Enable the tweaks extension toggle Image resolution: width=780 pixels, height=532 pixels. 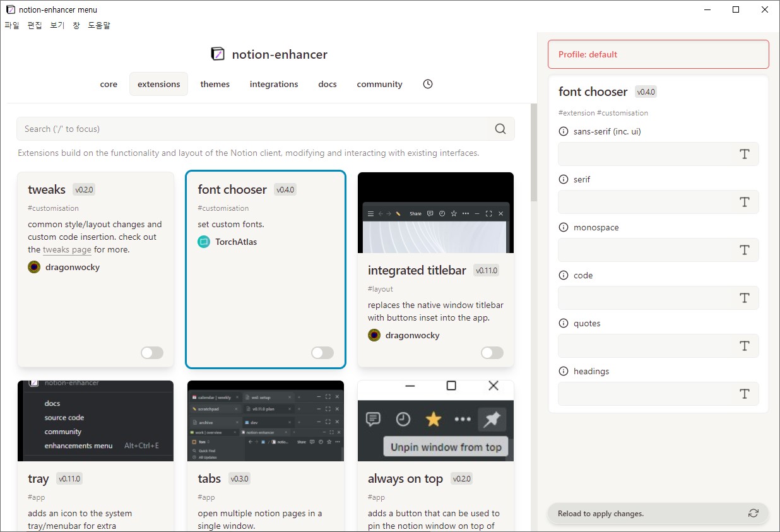coord(152,353)
